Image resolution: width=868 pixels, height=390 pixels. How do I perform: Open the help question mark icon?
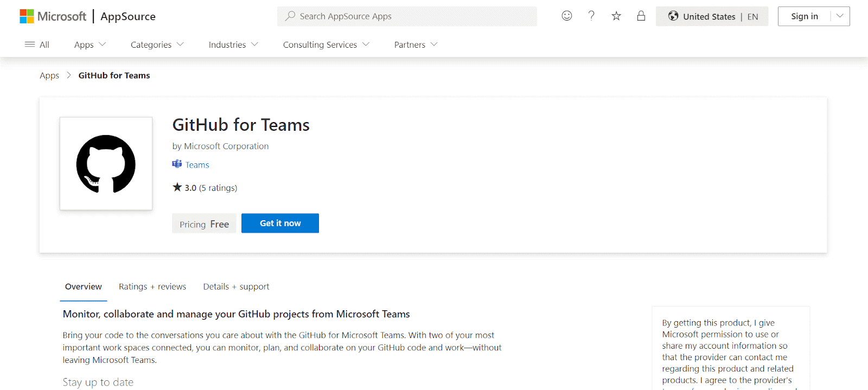tap(591, 16)
